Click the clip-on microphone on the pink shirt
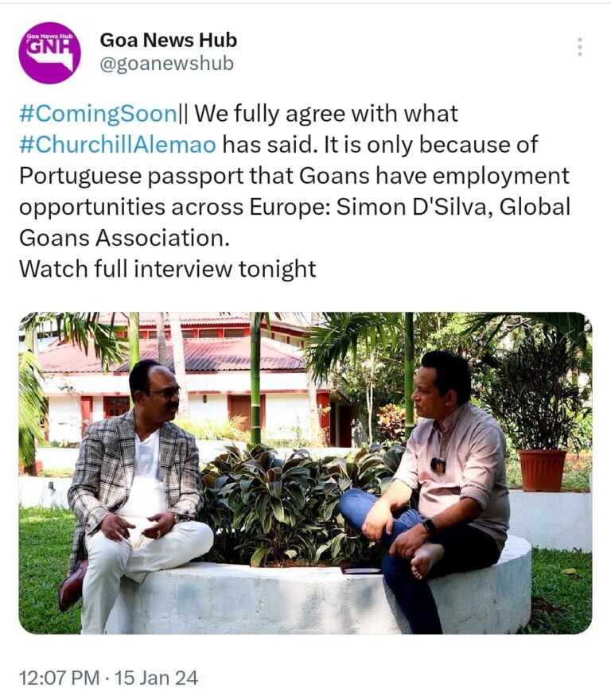The height and width of the screenshot is (700, 611). 438,465
